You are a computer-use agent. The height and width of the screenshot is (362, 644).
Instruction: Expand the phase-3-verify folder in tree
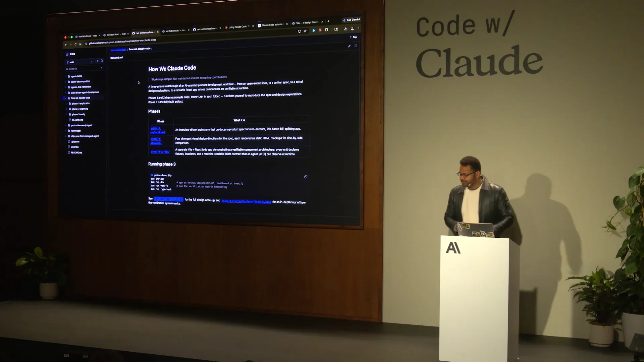(x=67, y=114)
